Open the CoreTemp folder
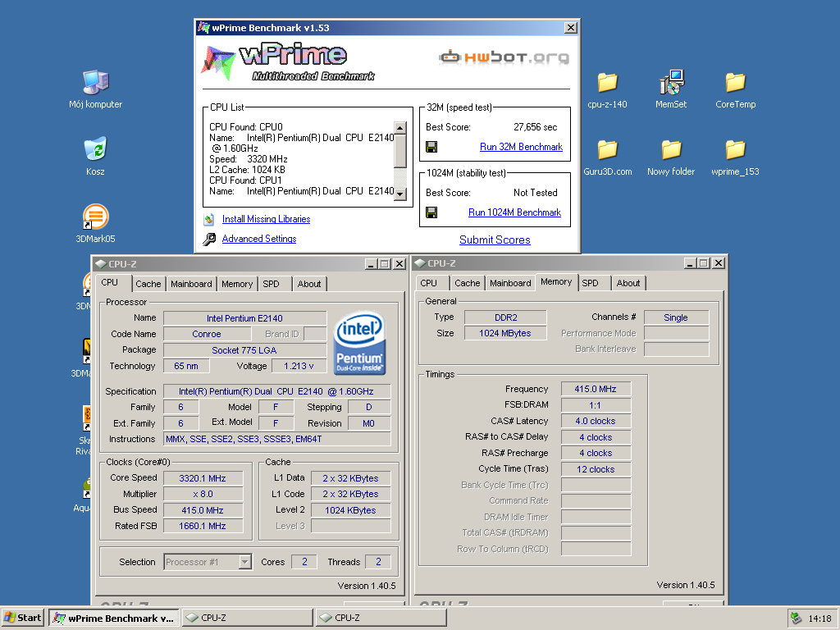This screenshot has height=630, width=840. [x=736, y=83]
